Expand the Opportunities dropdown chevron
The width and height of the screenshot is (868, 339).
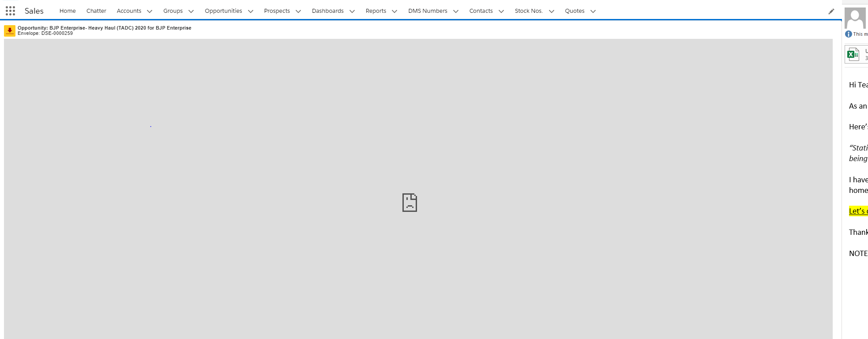(x=251, y=11)
